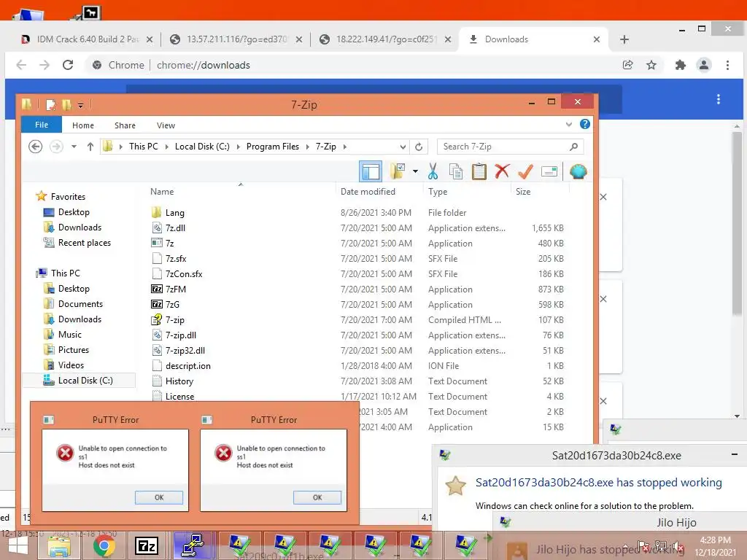
Task: Click the Up one level arrow
Action: [x=90, y=147]
